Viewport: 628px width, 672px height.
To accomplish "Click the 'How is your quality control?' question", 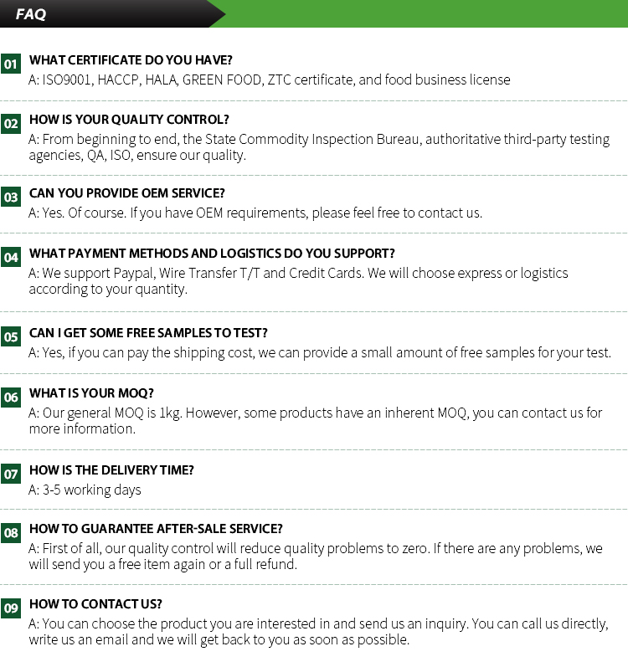I will [x=129, y=120].
